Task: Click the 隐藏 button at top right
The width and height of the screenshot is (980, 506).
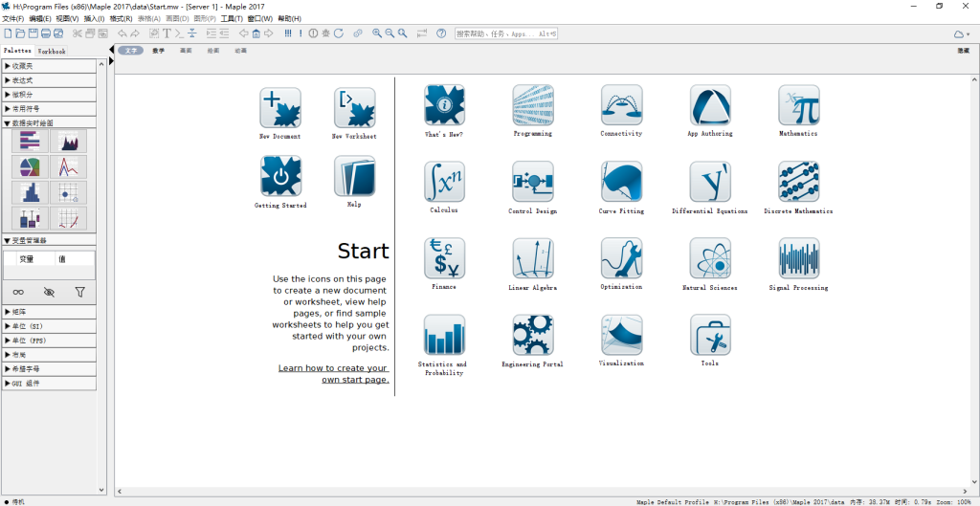Action: coord(963,51)
